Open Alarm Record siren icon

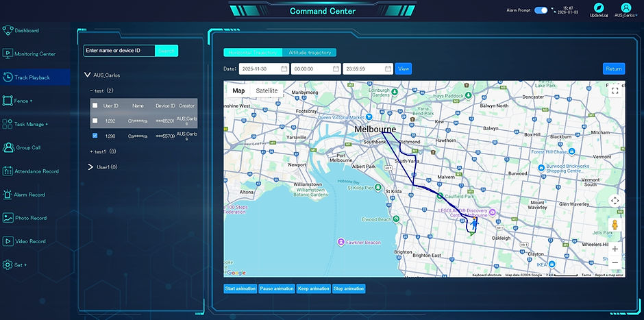point(8,195)
